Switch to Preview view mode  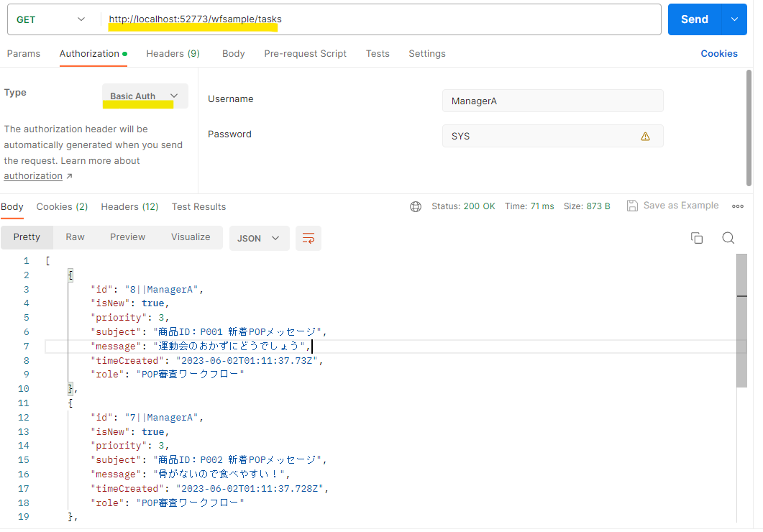pyautogui.click(x=127, y=237)
